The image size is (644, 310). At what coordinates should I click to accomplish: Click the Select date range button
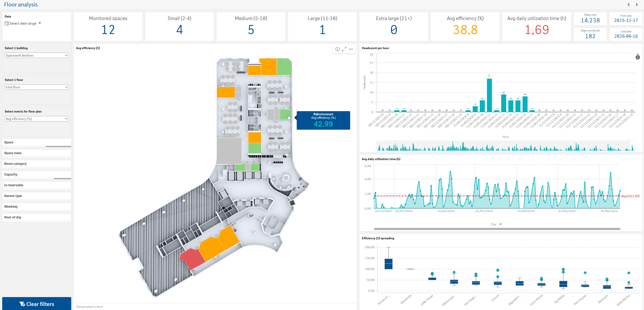[23, 23]
